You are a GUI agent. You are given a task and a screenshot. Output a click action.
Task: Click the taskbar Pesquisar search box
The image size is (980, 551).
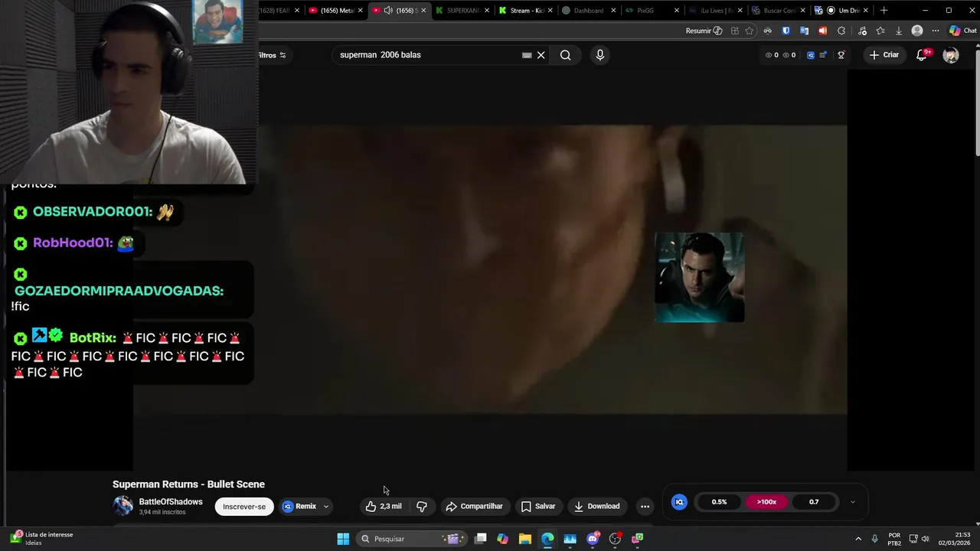click(413, 539)
